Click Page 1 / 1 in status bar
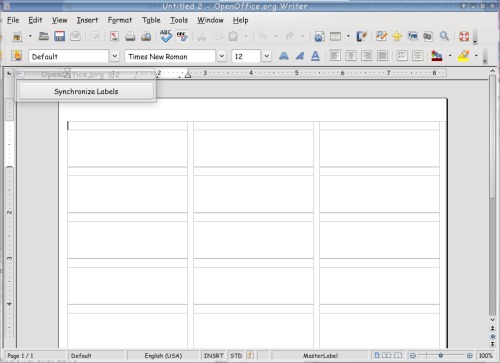This screenshot has height=363, width=500. tap(20, 356)
